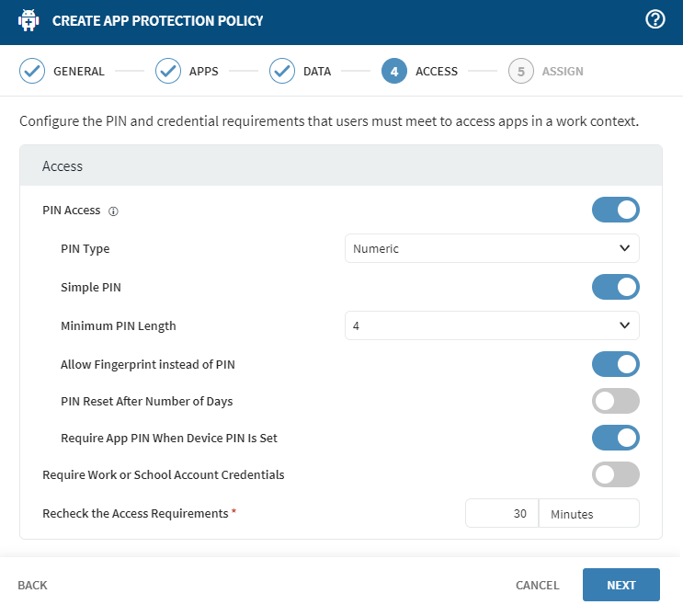Click the Android policy icon in header

click(28, 20)
